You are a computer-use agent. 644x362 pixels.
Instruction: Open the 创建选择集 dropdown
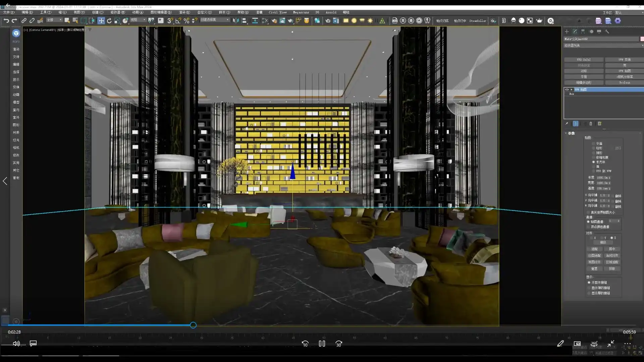215,20
